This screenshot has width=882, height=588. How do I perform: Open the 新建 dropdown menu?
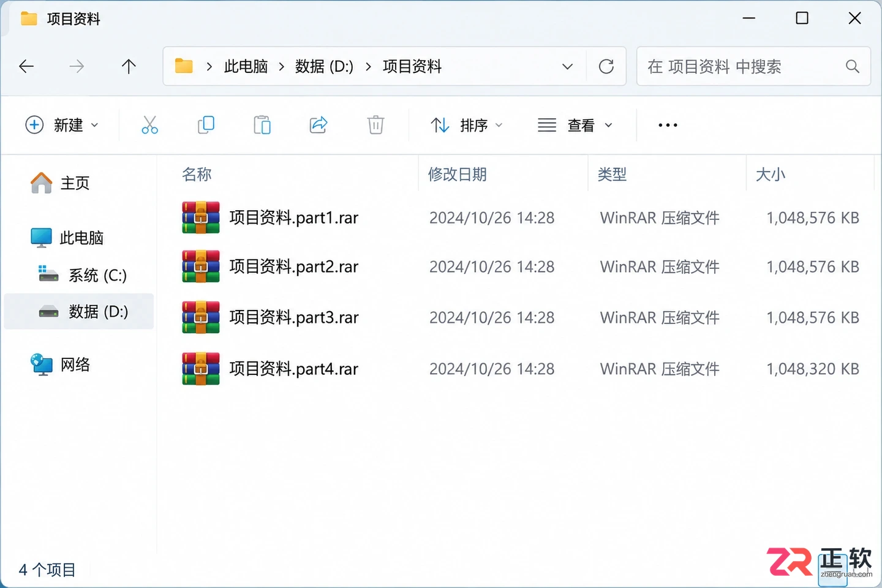62,125
